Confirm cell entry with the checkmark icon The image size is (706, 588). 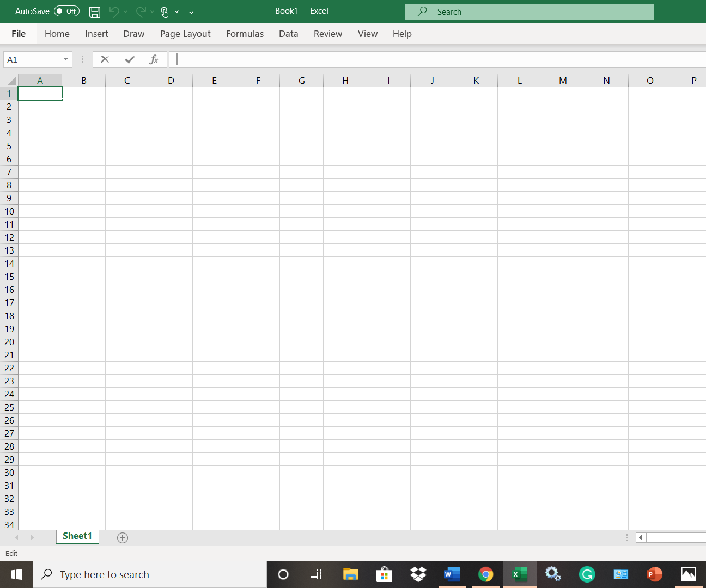(129, 59)
